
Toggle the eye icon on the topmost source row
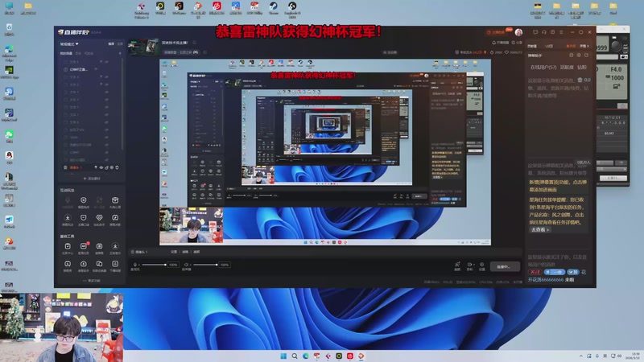click(106, 62)
